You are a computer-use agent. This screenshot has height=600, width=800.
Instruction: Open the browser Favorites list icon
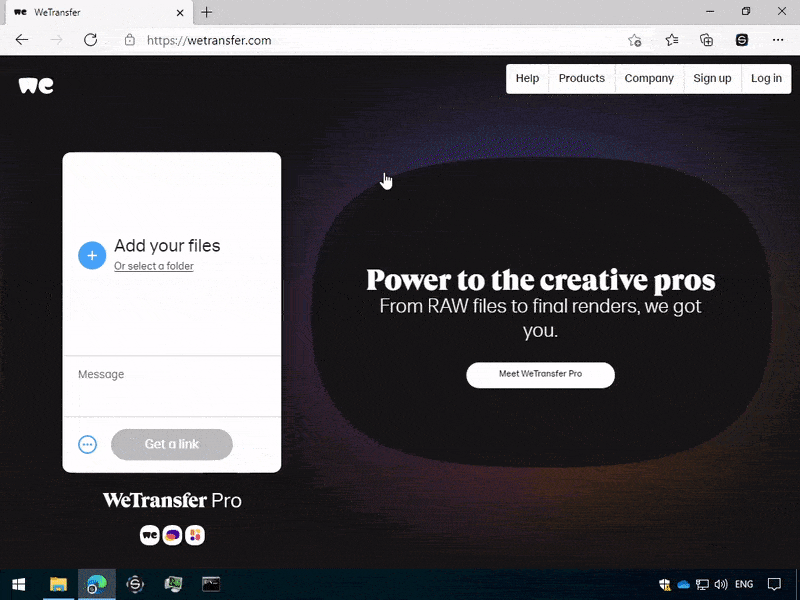672,40
